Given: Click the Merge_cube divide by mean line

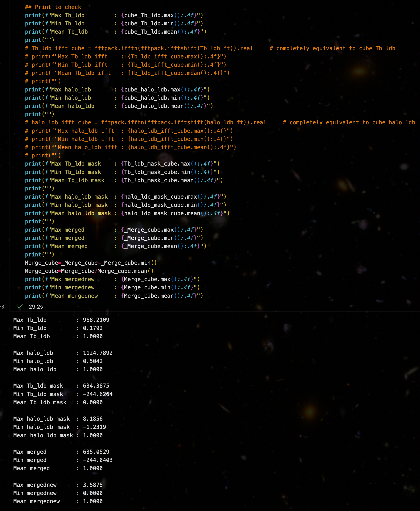Looking at the screenshot, I should (89, 271).
